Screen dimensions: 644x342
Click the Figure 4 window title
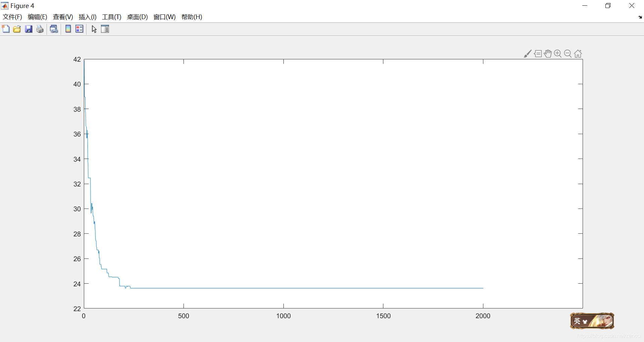coord(22,6)
